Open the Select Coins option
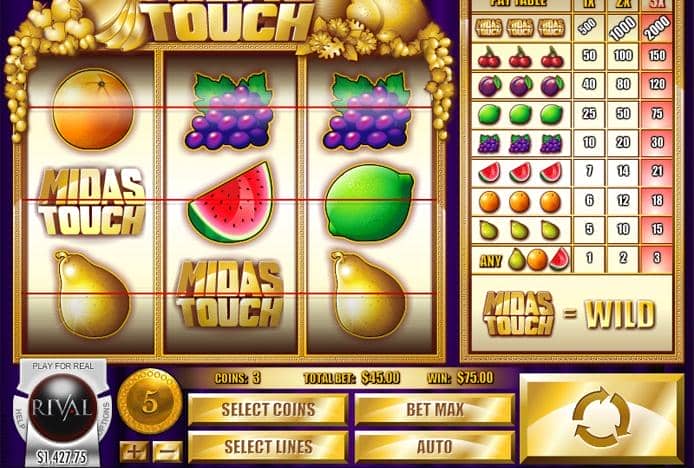This screenshot has height=468, width=694. point(268,410)
